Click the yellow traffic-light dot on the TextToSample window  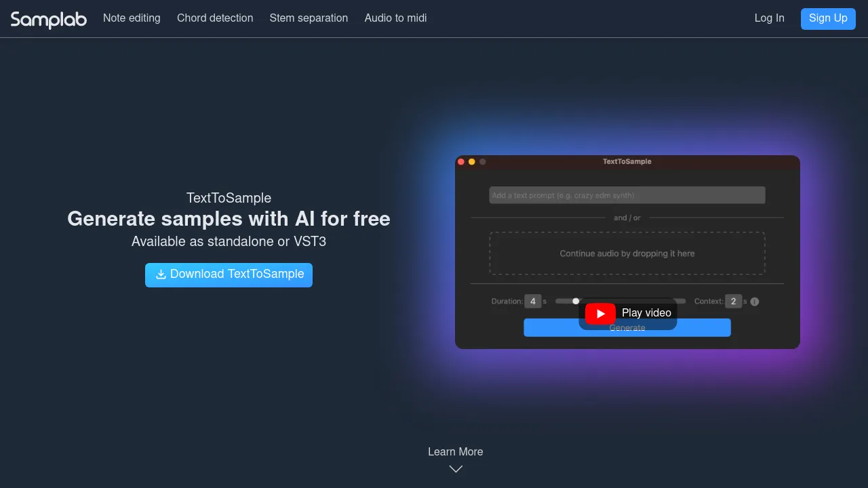[471, 161]
